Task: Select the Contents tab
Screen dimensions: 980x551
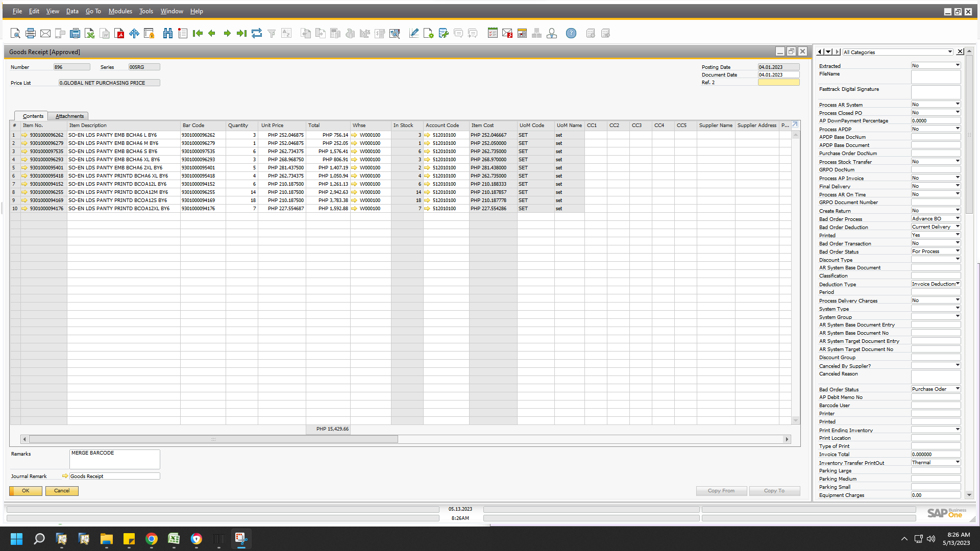Action: (33, 116)
